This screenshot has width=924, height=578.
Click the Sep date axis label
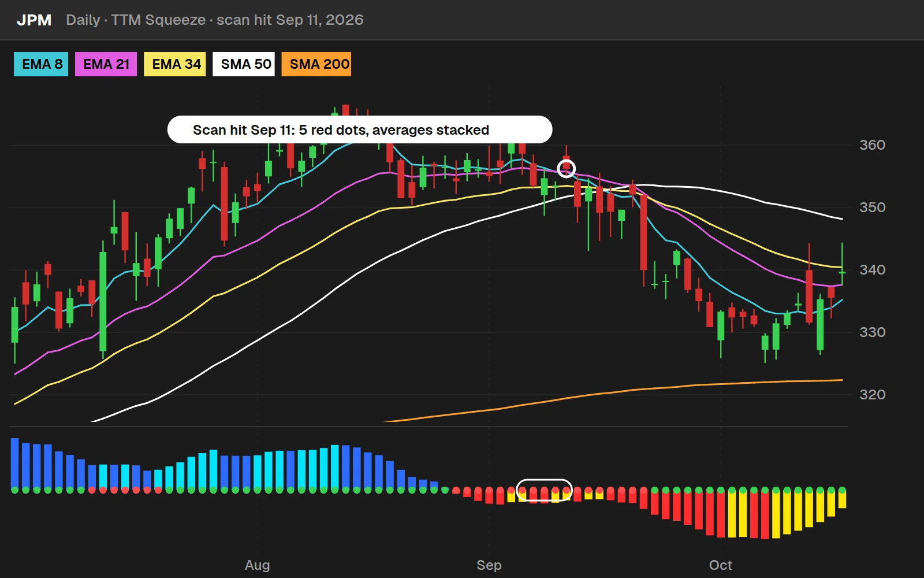489,565
